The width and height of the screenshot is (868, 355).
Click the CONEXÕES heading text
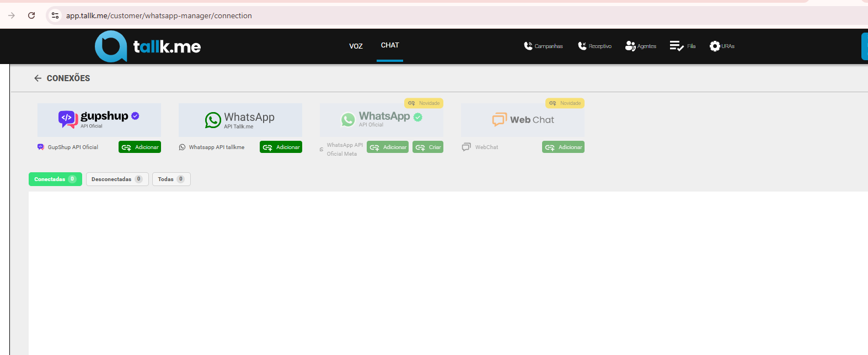68,78
